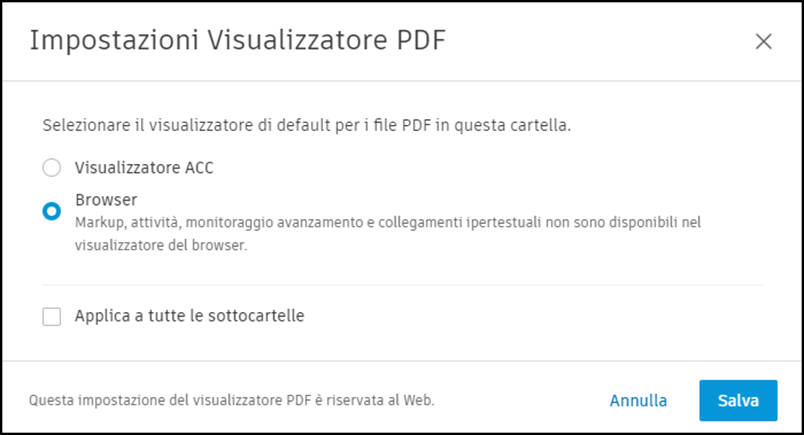Click the footer note about Web-only setting
Screen dimensions: 804x435
(x=231, y=400)
